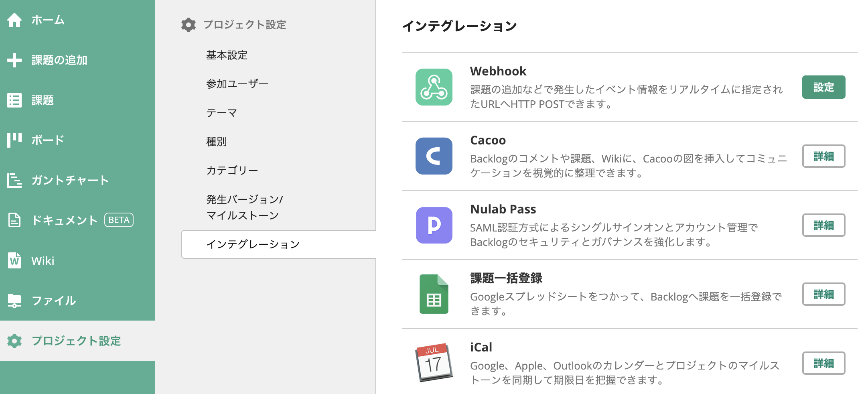The height and width of the screenshot is (394, 868).
Task: Open 基本設定 in project settings menu
Action: coord(227,55)
